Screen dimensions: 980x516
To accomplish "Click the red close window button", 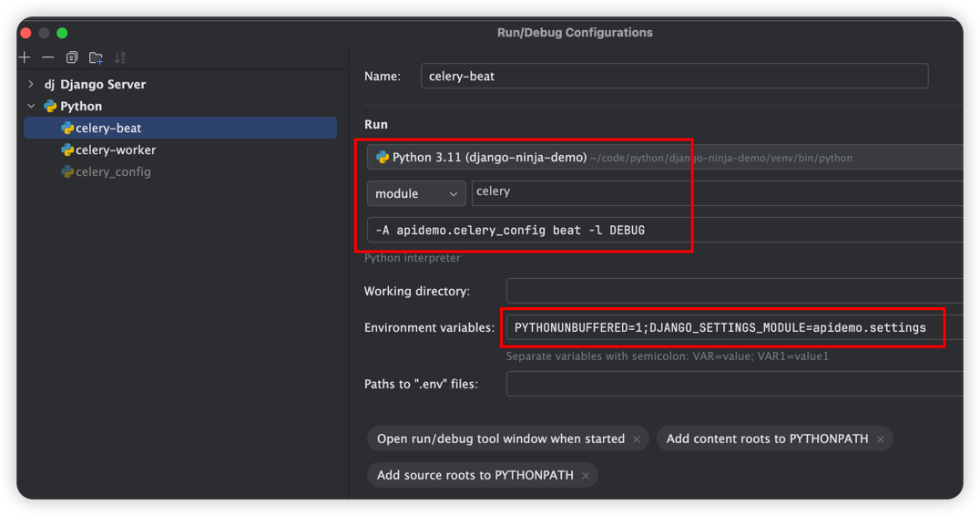I will tap(26, 33).
